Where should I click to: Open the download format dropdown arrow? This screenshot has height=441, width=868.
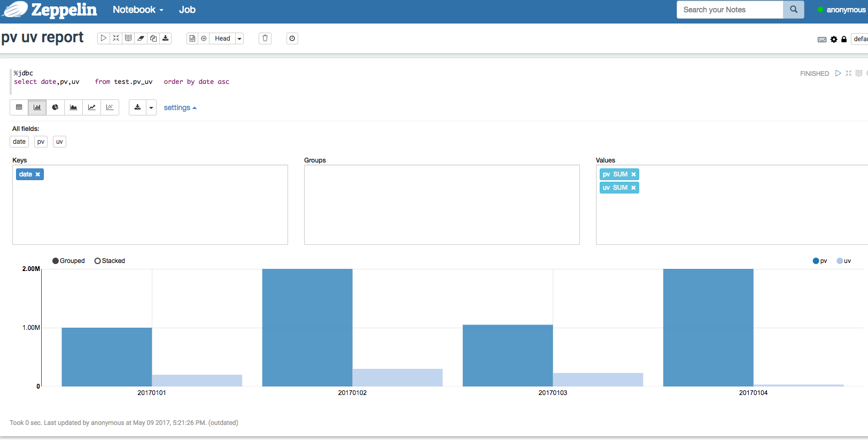(151, 107)
